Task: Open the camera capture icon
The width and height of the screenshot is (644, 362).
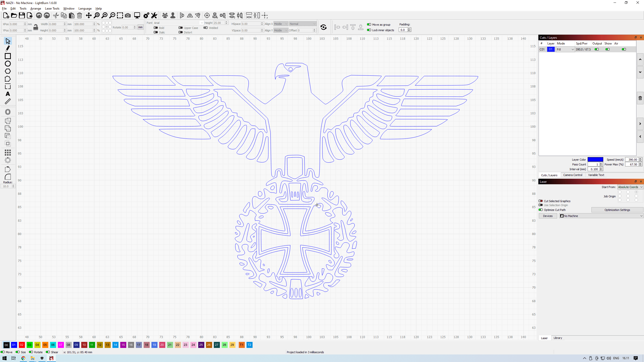Action: (128, 16)
